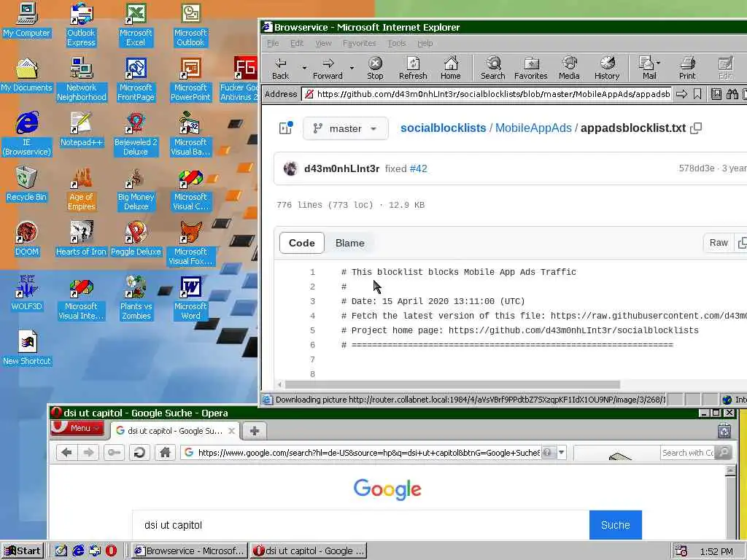
Task: Click the Raw button on GitHub file
Action: [719, 243]
